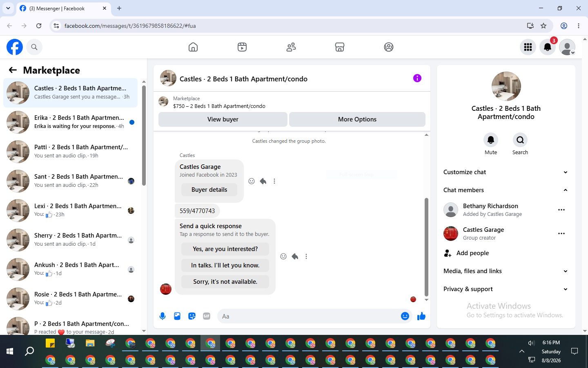Open the Menu grid icon
The image size is (588, 368).
(528, 47)
